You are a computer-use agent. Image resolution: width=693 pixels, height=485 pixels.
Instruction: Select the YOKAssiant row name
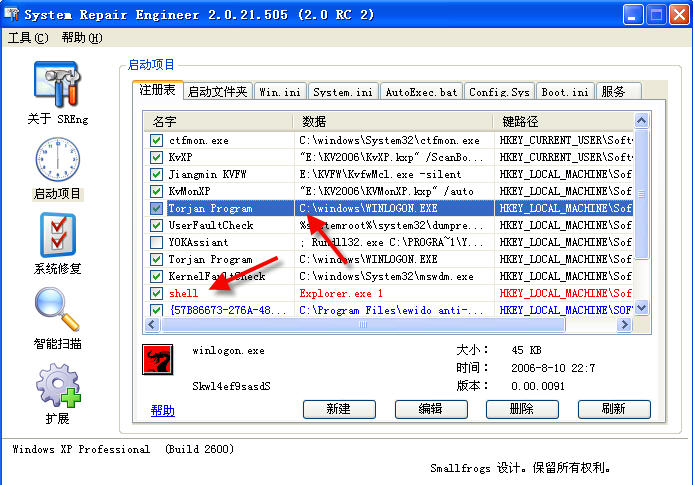pos(198,242)
